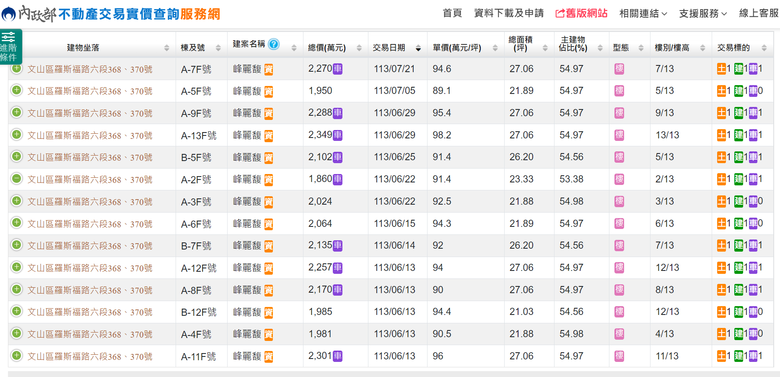
Task: Open the 支援服務 dropdown menu
Action: (x=703, y=13)
